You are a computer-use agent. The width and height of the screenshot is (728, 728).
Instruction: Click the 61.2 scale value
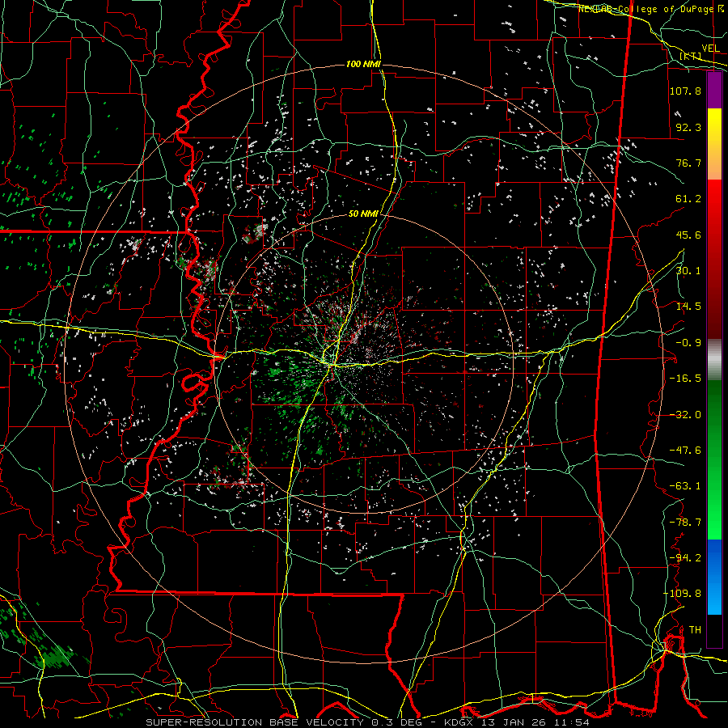[688, 199]
